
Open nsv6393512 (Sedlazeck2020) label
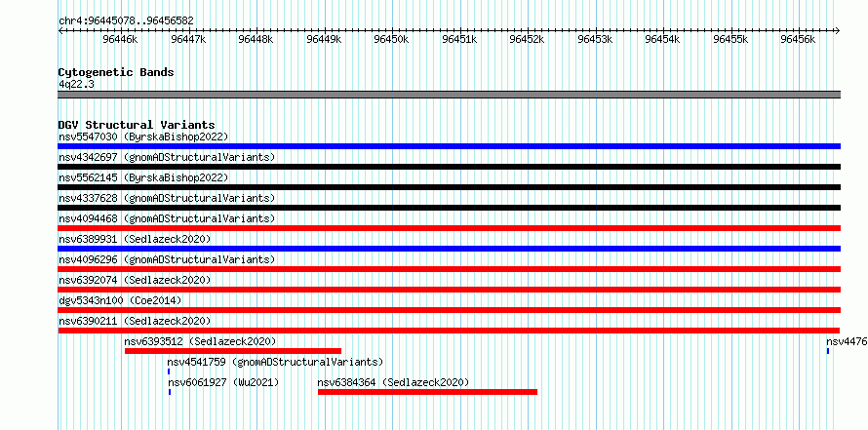(x=200, y=341)
